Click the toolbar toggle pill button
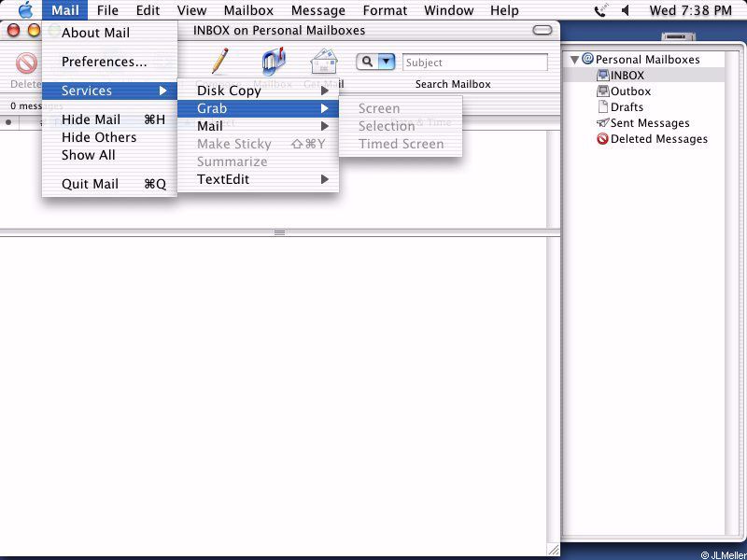This screenshot has width=747, height=560. (x=543, y=31)
